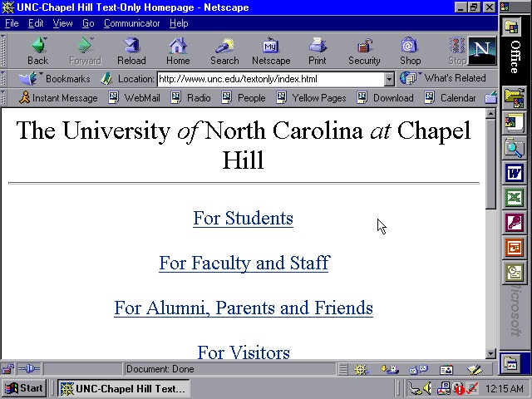Open the What's Related dropdown
This screenshot has height=399, width=532.
(442, 78)
